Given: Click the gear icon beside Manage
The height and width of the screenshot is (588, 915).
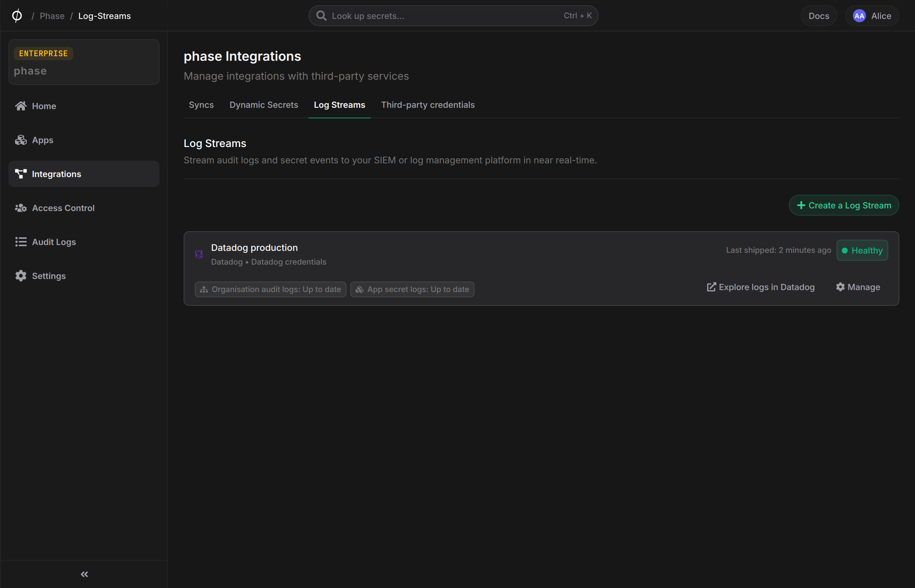Looking at the screenshot, I should (x=840, y=287).
